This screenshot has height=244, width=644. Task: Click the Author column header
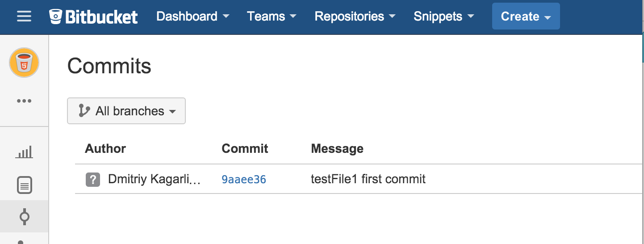tap(105, 149)
